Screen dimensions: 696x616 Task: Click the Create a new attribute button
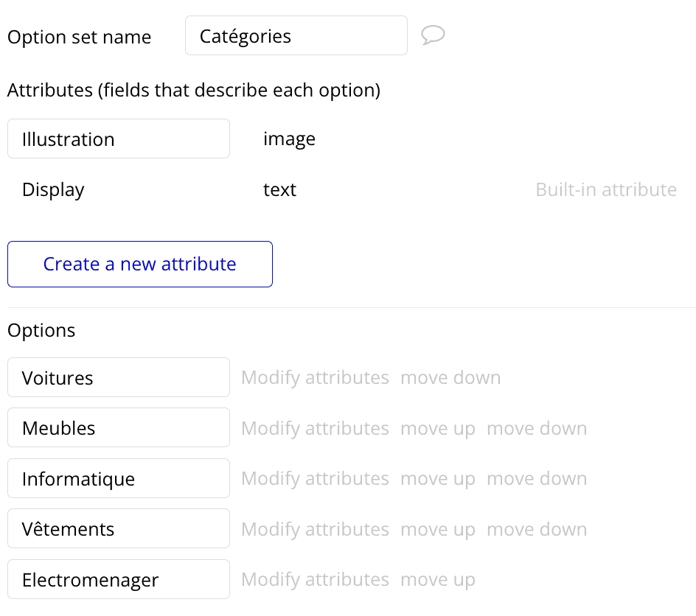tap(140, 264)
